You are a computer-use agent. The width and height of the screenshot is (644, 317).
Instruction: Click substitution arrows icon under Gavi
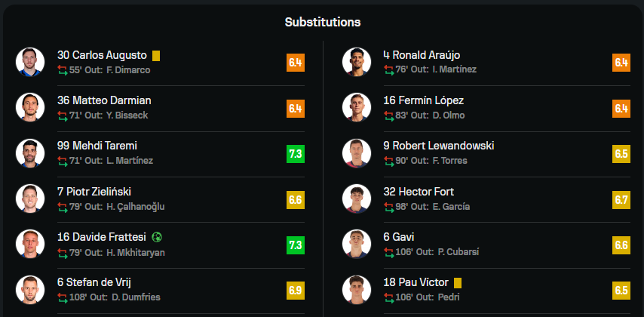point(388,252)
